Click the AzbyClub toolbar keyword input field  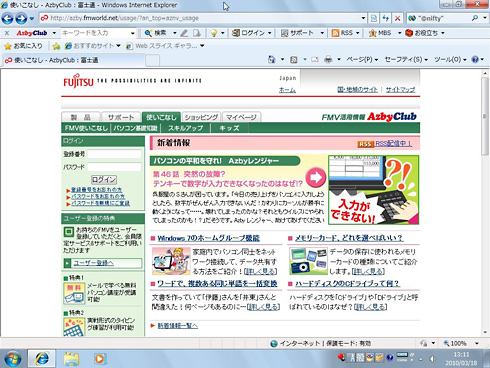click(x=95, y=33)
